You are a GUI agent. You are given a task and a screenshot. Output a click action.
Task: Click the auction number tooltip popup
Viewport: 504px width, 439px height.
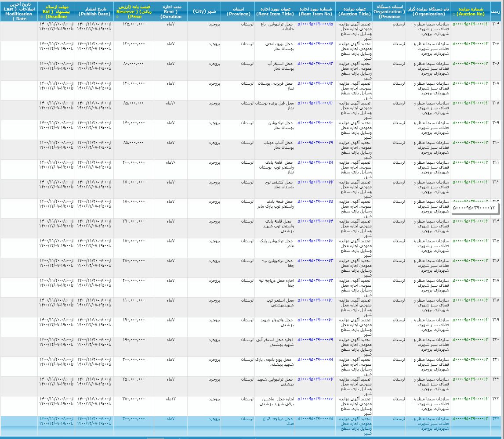tap(474, 208)
